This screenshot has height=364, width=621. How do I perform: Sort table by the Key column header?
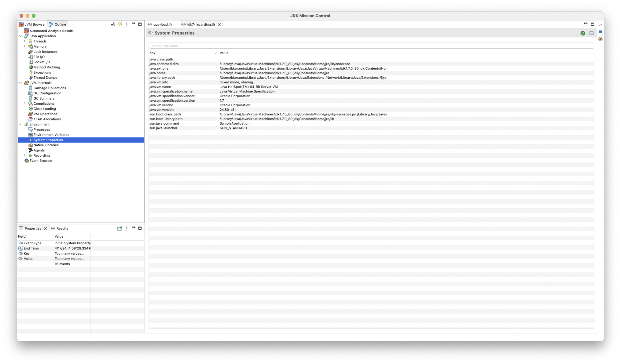(x=182, y=53)
